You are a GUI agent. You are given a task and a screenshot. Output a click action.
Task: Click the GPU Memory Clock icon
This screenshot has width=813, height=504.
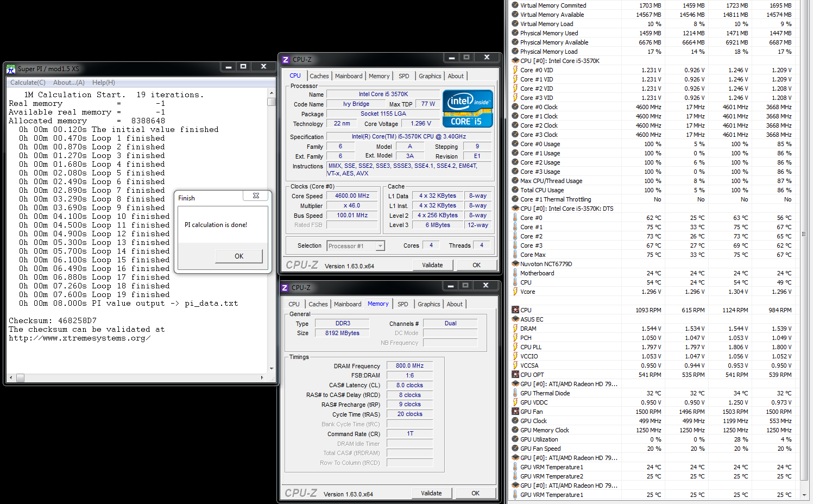pyautogui.click(x=515, y=430)
